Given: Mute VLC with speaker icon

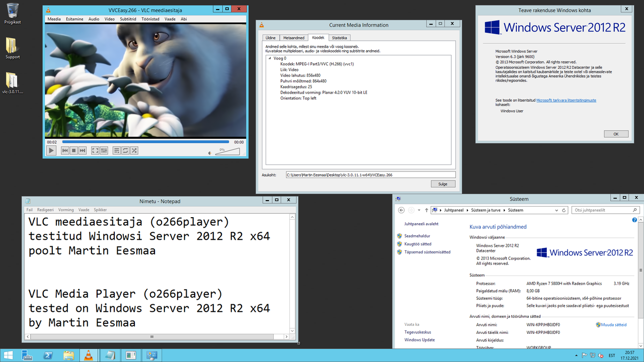Looking at the screenshot, I should 210,153.
